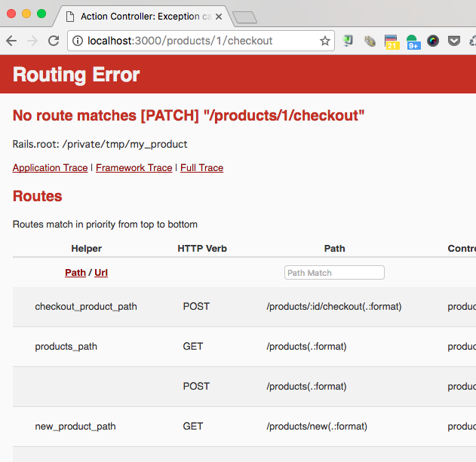476x462 pixels.
Task: Click the Rails.root path text
Action: pos(100,144)
